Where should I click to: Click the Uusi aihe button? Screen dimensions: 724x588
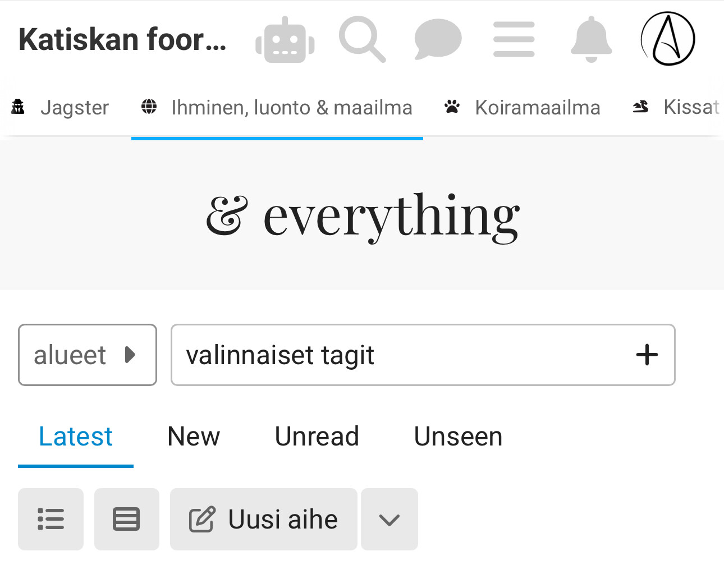click(263, 519)
